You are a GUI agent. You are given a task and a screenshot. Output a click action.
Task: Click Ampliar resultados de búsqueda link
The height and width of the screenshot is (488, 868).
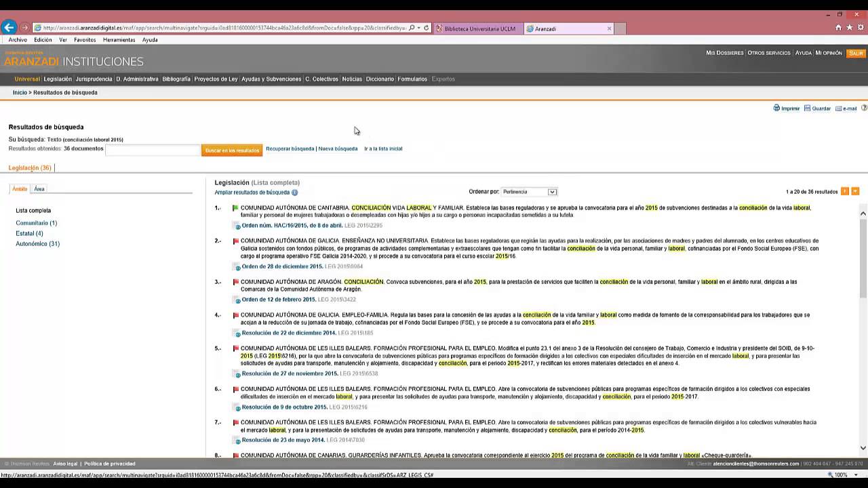(x=252, y=192)
